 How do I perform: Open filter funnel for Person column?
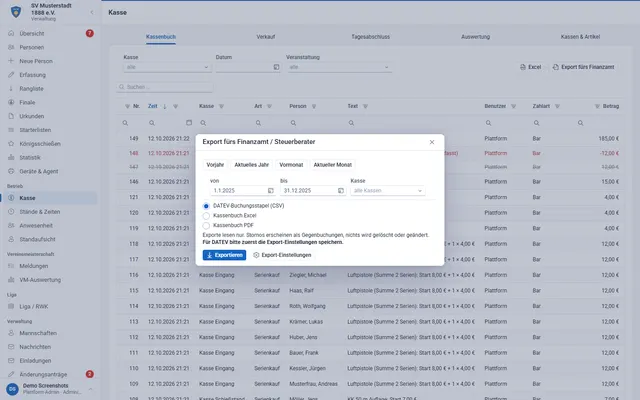[314, 107]
